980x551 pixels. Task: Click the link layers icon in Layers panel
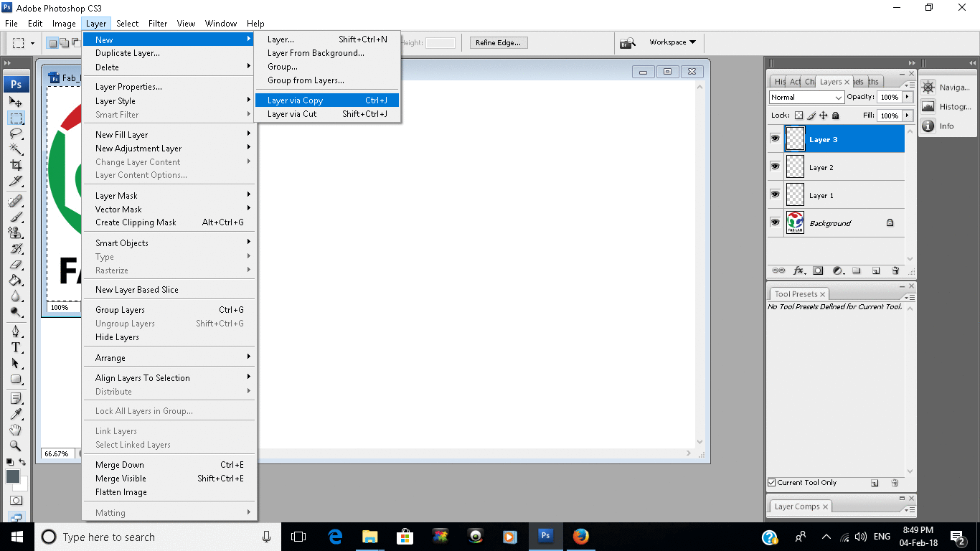778,271
